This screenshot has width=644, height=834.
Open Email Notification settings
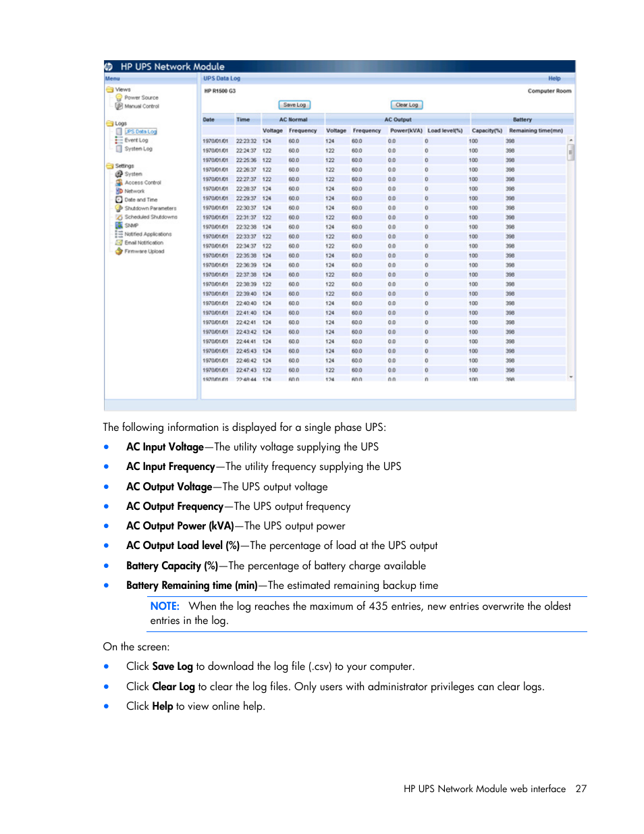click(x=144, y=242)
